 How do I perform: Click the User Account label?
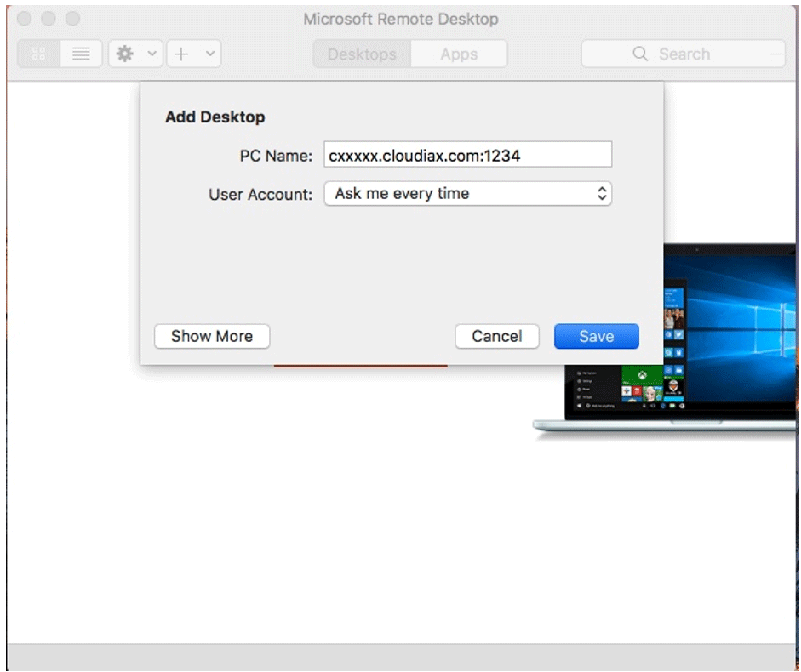tap(260, 194)
